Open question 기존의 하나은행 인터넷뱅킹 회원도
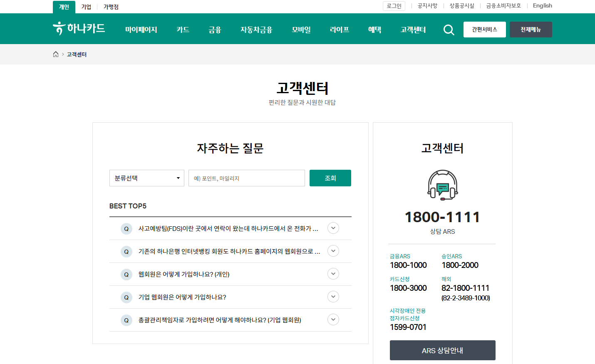Viewport: 595px width, 364px height. 229,251
